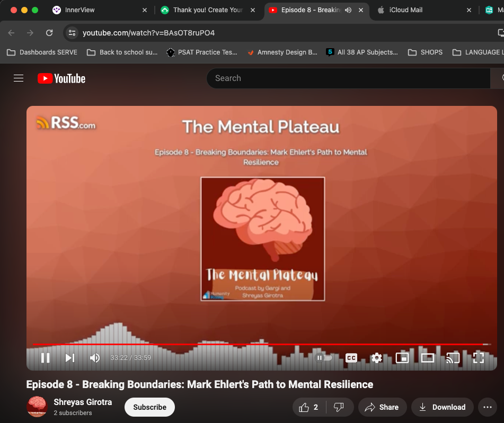This screenshot has height=423, width=504.
Task: Open Amnesty Design bookmark
Action: pyautogui.click(x=282, y=52)
